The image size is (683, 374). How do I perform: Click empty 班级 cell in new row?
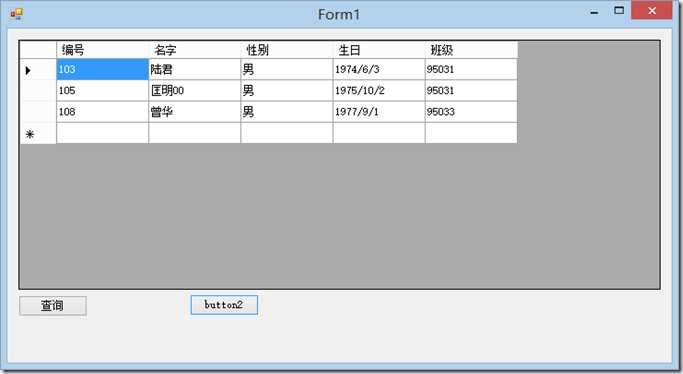[471, 133]
